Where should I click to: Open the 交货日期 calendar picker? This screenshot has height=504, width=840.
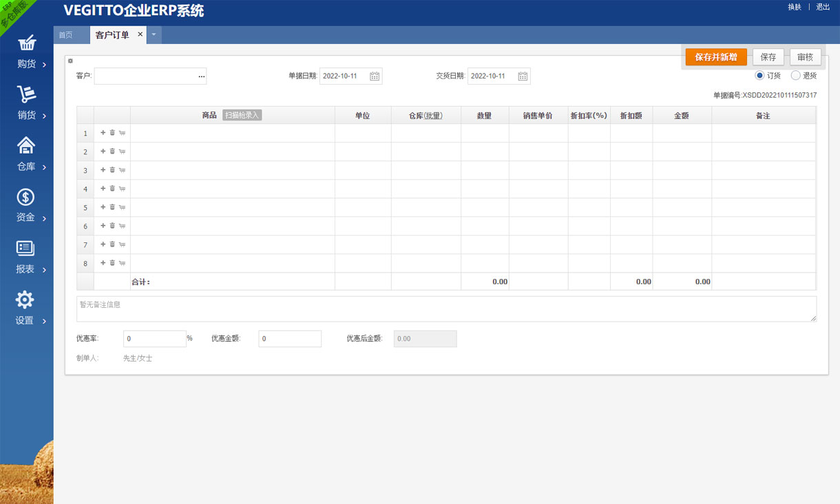click(x=523, y=76)
